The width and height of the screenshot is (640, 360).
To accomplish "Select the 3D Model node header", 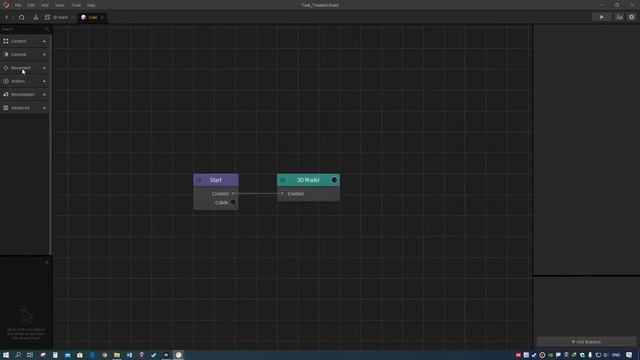I will click(308, 180).
